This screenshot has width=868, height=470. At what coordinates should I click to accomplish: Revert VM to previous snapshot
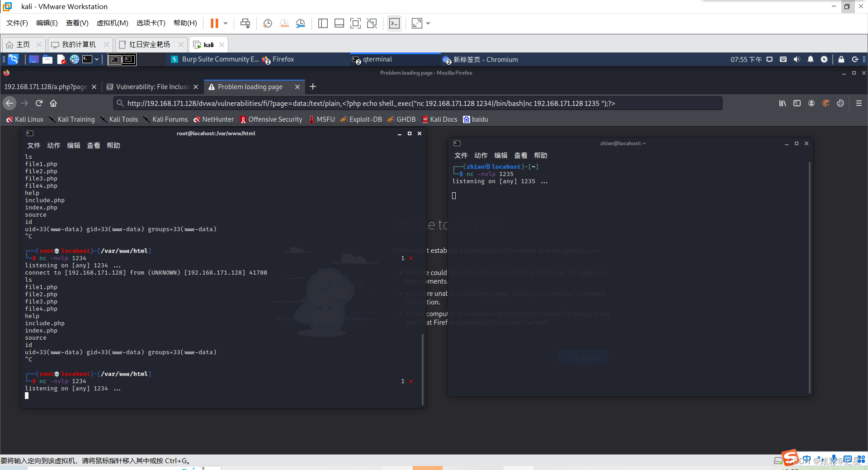[x=284, y=23]
